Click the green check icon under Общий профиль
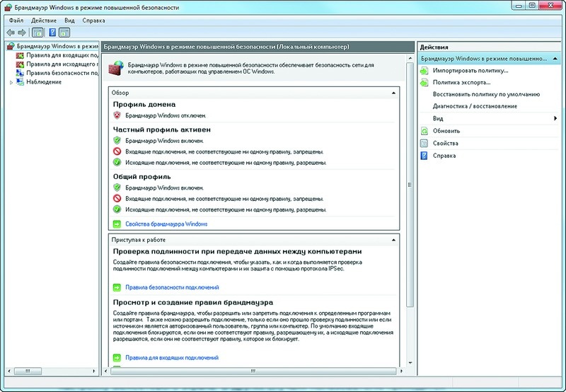This screenshot has width=566, height=392. click(x=117, y=209)
